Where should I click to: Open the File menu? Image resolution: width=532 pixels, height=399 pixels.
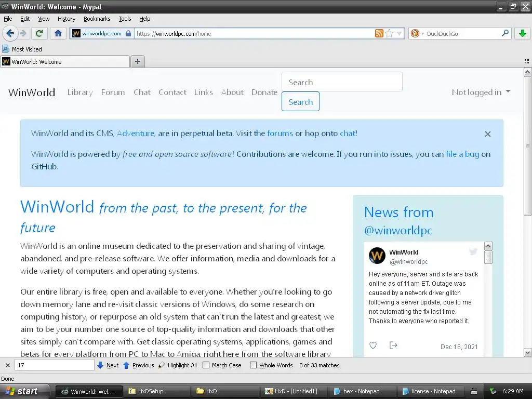[x=8, y=19]
